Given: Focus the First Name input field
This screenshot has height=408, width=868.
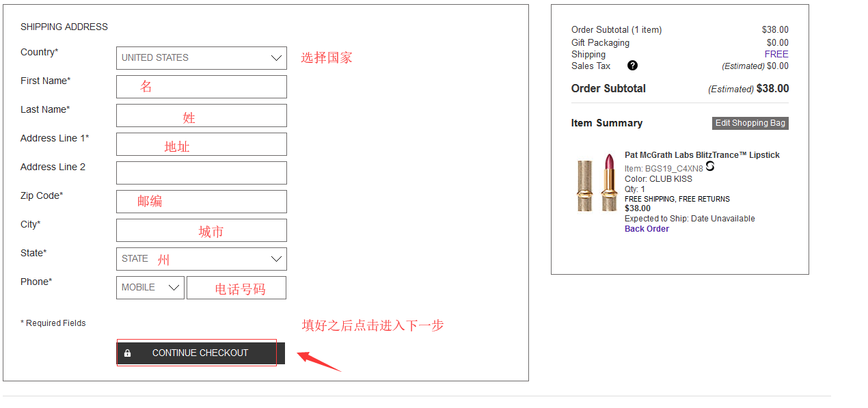Looking at the screenshot, I should (x=201, y=87).
